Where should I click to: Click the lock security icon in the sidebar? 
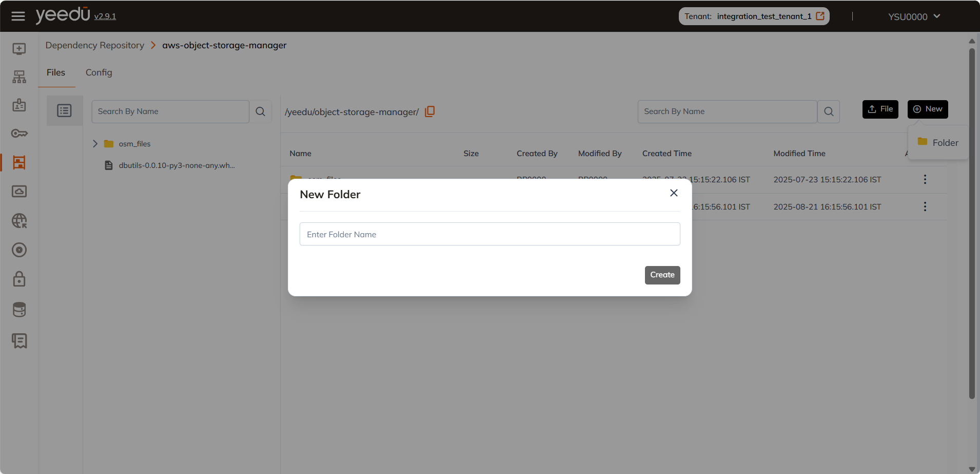coord(19,279)
